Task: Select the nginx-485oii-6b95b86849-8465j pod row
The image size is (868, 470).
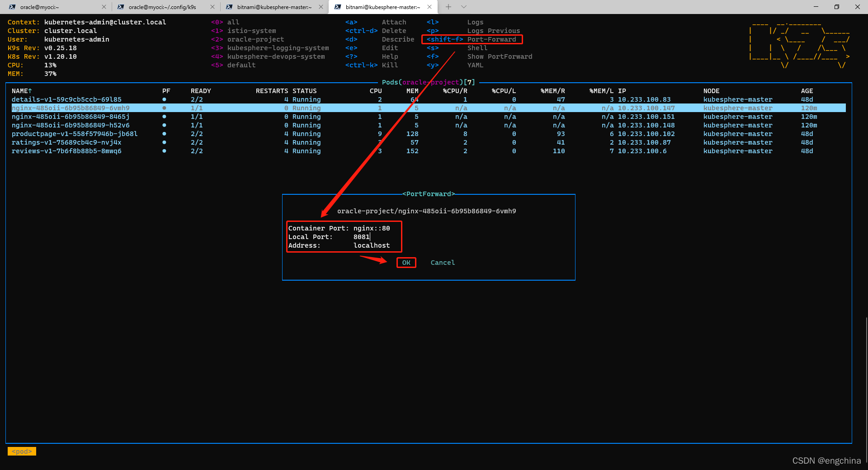Action: click(x=429, y=117)
